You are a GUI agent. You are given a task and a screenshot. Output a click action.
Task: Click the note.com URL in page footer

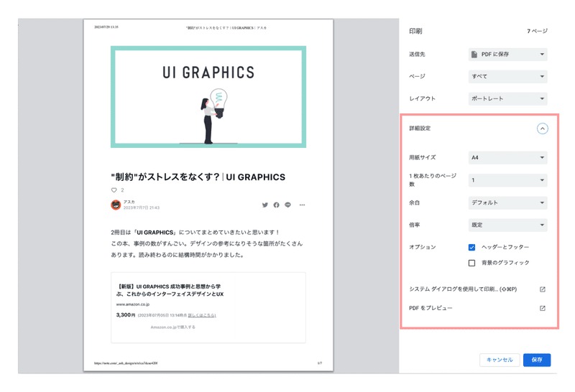pyautogui.click(x=126, y=363)
